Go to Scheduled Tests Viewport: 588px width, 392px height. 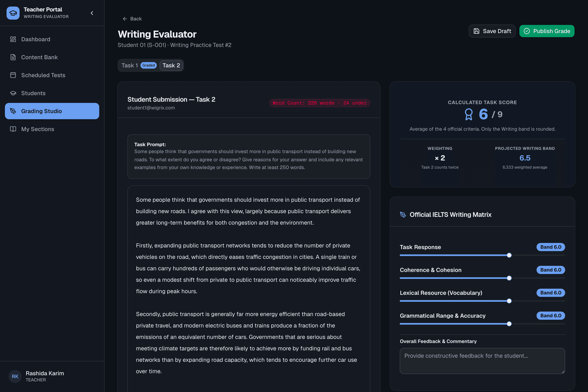pyautogui.click(x=52, y=75)
